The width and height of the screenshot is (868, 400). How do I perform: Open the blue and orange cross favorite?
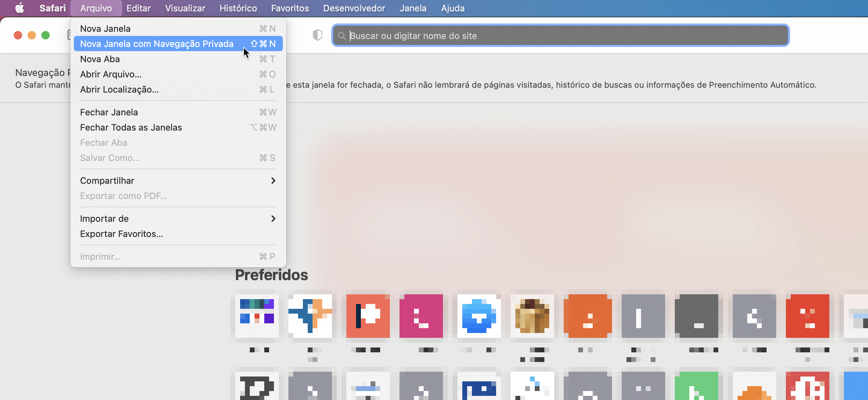click(x=310, y=316)
